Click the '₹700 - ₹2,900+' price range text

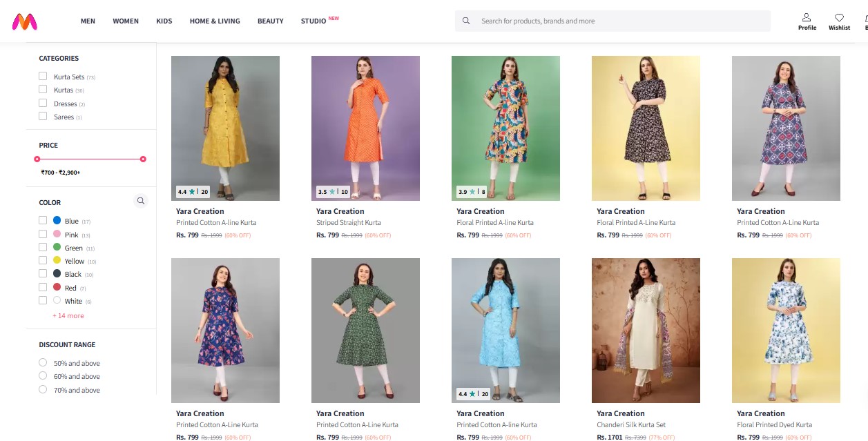tap(61, 173)
